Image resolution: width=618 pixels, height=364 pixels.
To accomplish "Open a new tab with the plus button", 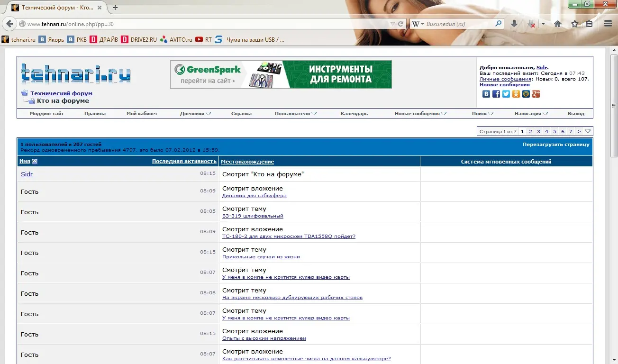I will pos(115,8).
